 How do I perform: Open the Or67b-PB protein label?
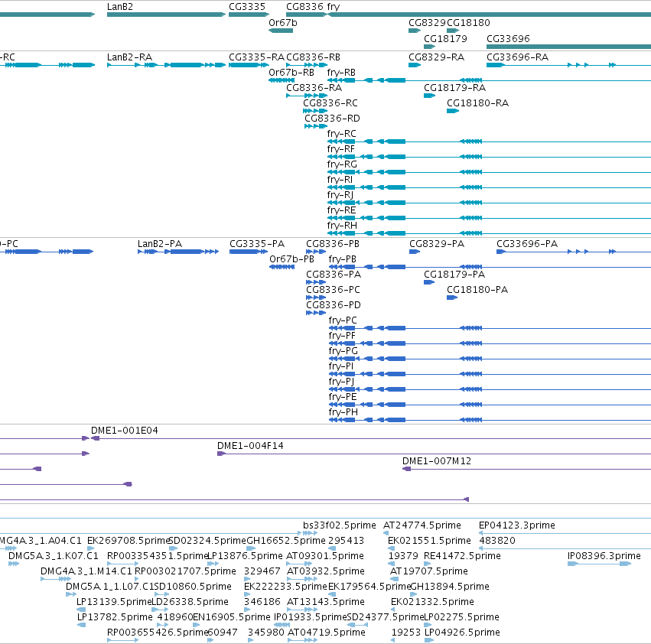[292, 259]
